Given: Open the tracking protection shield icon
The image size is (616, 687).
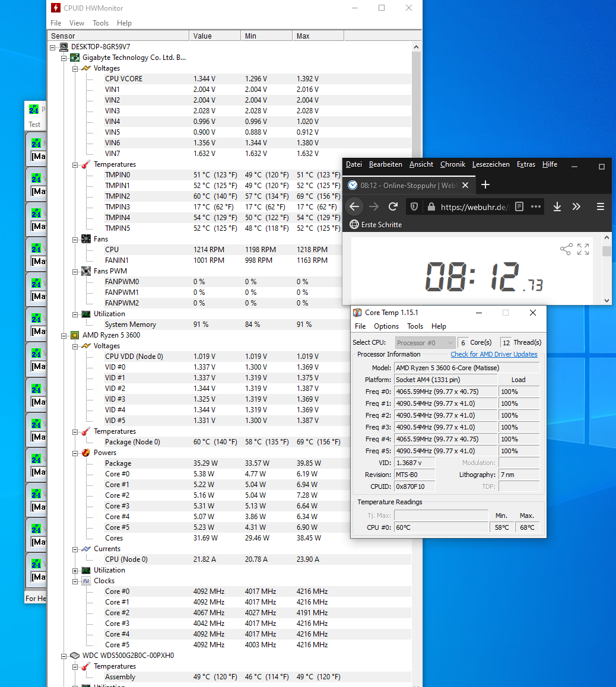Looking at the screenshot, I should point(414,207).
